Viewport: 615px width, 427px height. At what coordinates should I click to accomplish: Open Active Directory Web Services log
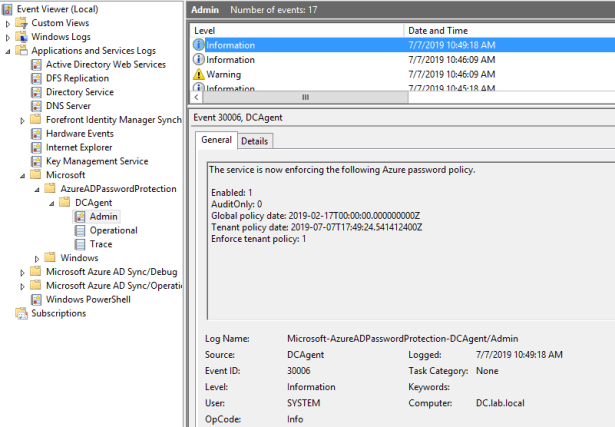(105, 64)
